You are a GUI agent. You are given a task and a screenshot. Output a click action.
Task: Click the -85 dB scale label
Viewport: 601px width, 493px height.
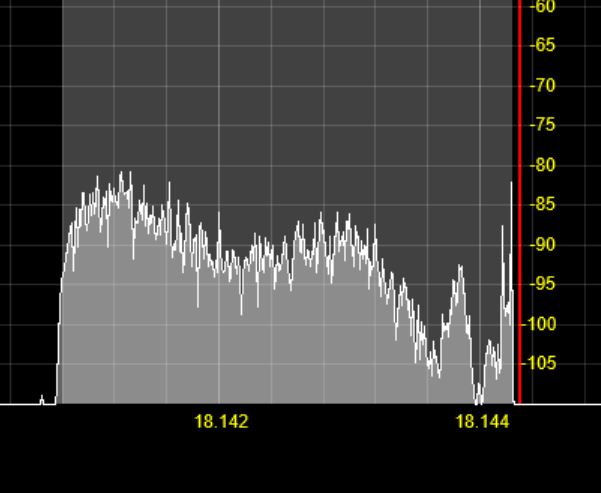click(543, 204)
